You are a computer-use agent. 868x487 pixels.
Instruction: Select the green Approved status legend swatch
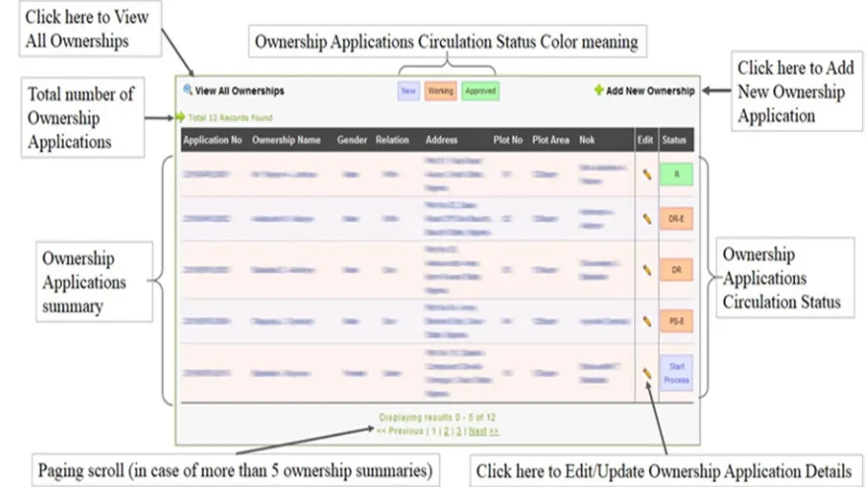[x=480, y=91]
